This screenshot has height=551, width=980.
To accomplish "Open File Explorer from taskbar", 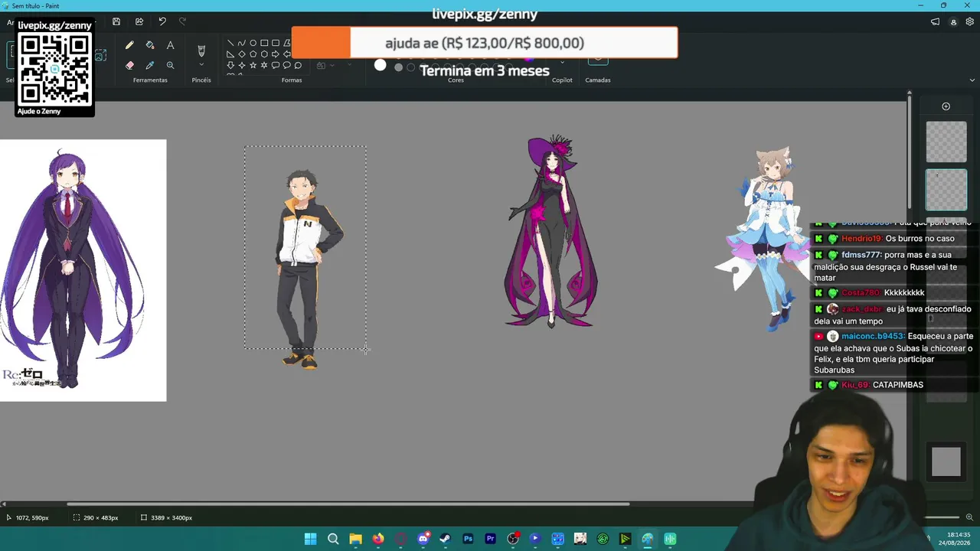I will pos(355,539).
